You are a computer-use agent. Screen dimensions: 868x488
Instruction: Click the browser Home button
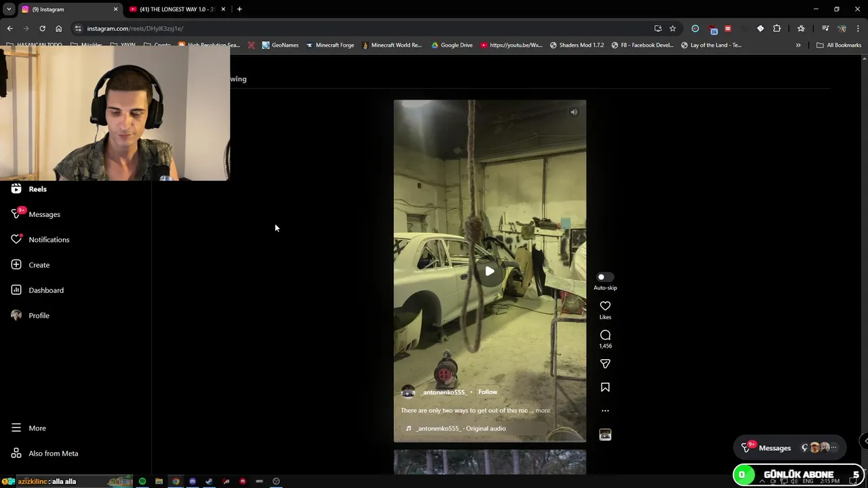click(58, 28)
